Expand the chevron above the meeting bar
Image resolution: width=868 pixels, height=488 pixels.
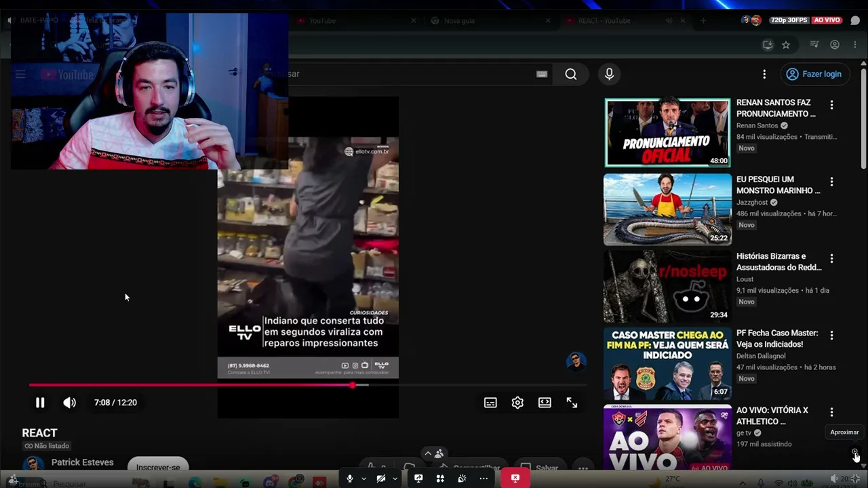coord(427,453)
